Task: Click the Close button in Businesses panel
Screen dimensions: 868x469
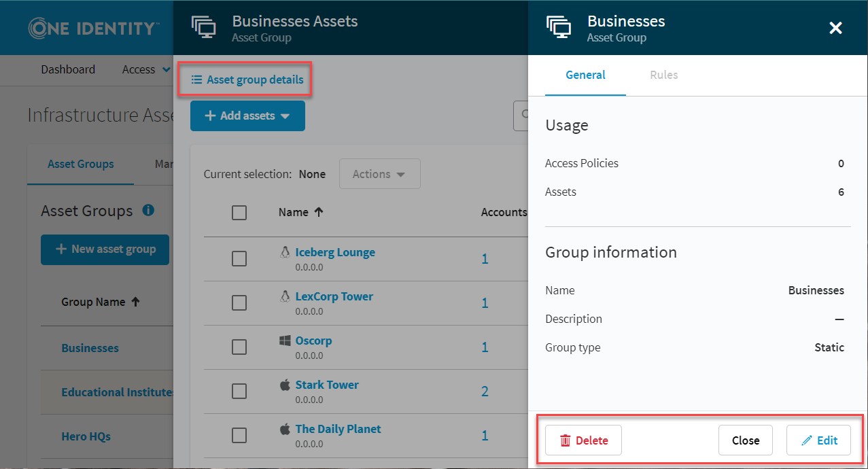Action: pyautogui.click(x=746, y=440)
